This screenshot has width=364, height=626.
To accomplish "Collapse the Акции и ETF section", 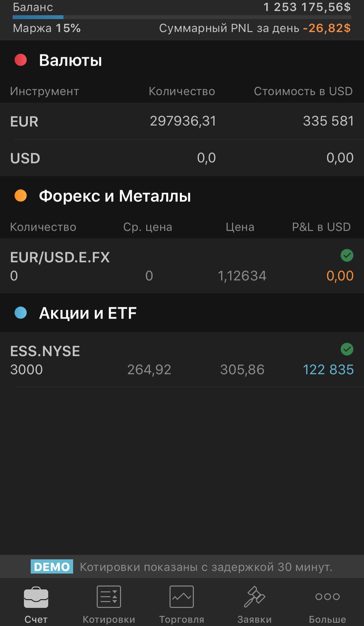I will click(x=182, y=313).
